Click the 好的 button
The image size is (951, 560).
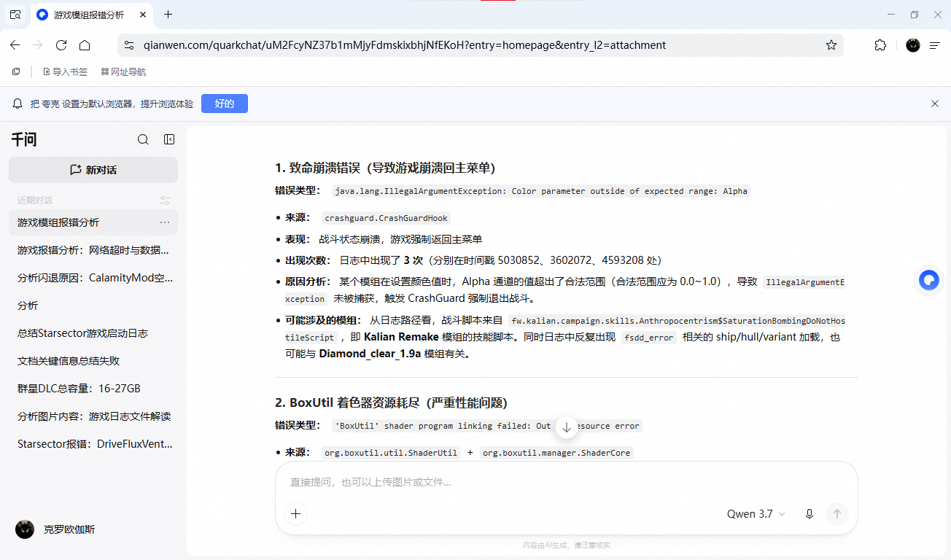pyautogui.click(x=225, y=104)
